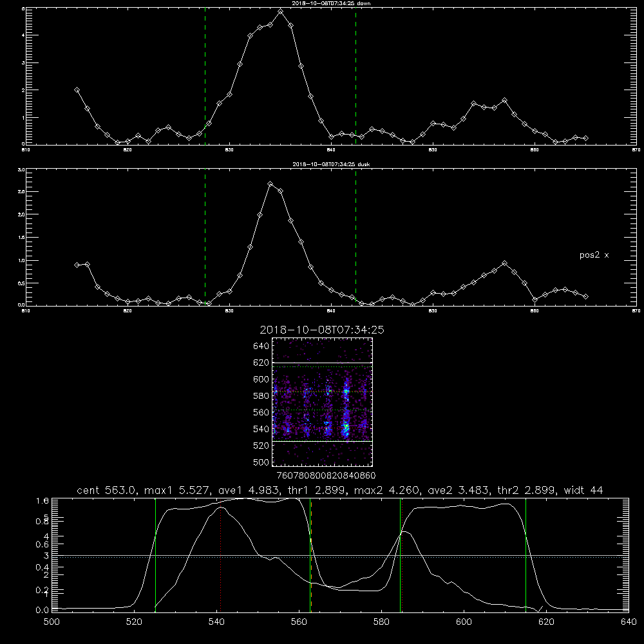Click the 'cent 563.0' value
Viewport: 644px width, 644px height.
pos(106,490)
